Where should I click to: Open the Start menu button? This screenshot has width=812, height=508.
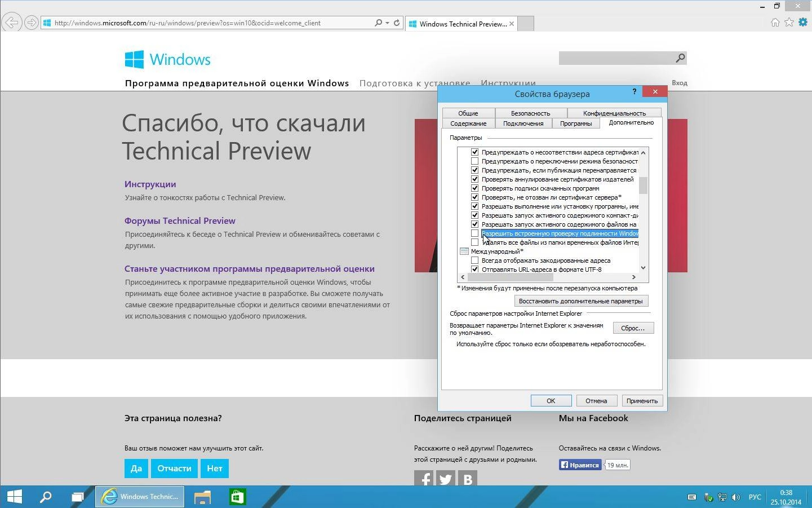(x=14, y=497)
